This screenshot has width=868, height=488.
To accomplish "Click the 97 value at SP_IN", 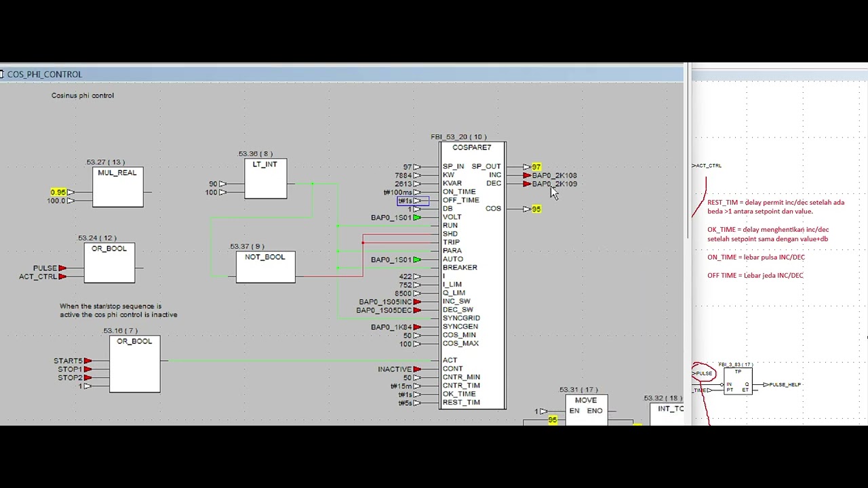I will [x=408, y=167].
